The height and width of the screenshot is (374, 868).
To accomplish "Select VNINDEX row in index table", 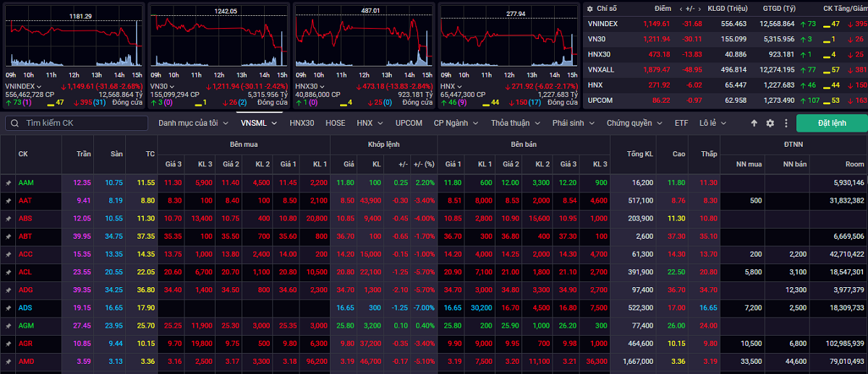I will point(726,24).
